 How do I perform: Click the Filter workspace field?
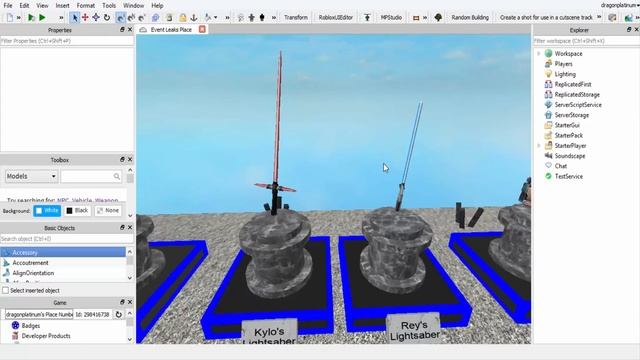586,41
